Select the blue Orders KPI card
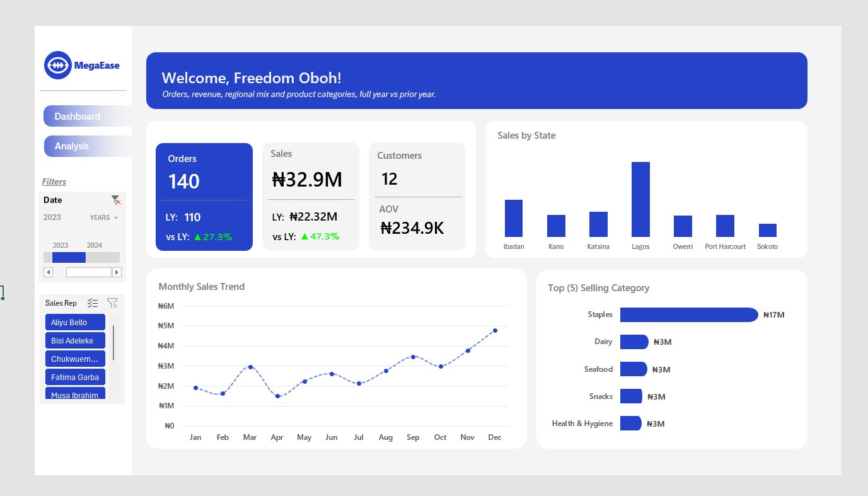 pos(204,197)
